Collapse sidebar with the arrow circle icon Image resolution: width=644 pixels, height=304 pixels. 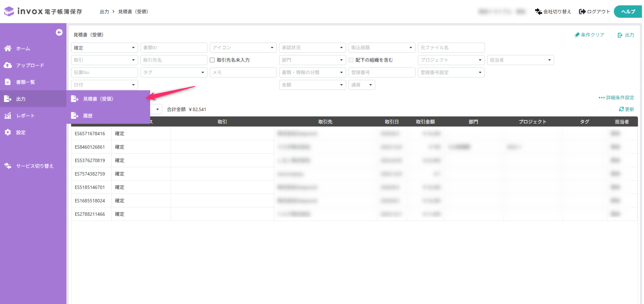(59, 32)
